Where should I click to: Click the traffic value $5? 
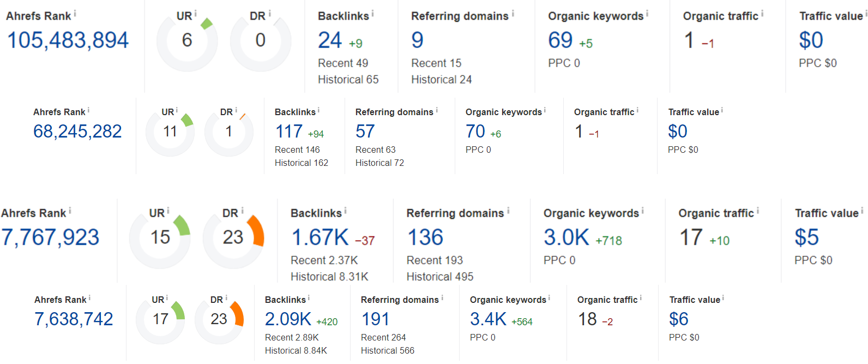(807, 237)
